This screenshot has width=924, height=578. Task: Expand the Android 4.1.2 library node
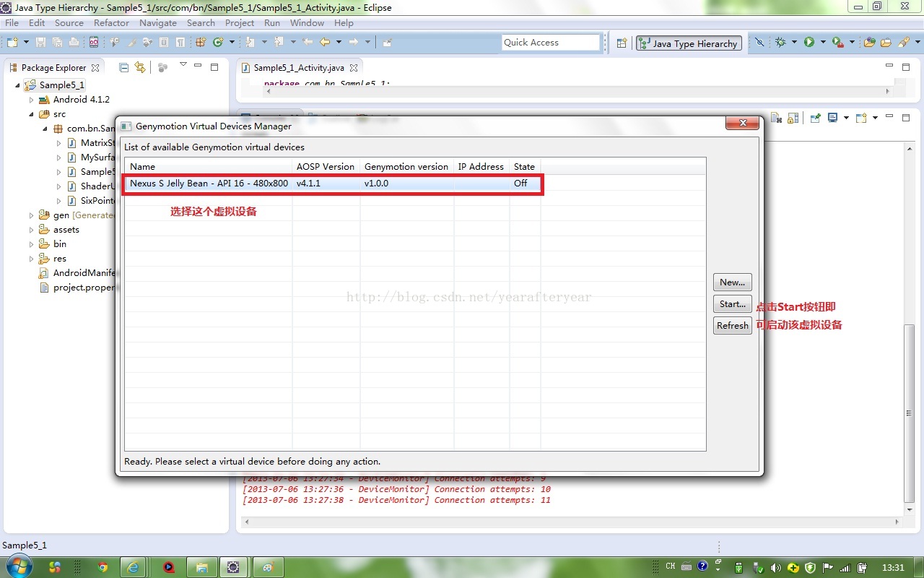[32, 100]
